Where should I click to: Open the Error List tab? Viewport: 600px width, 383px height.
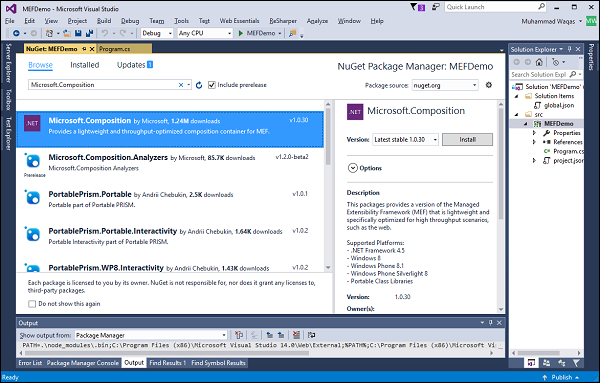click(x=30, y=363)
